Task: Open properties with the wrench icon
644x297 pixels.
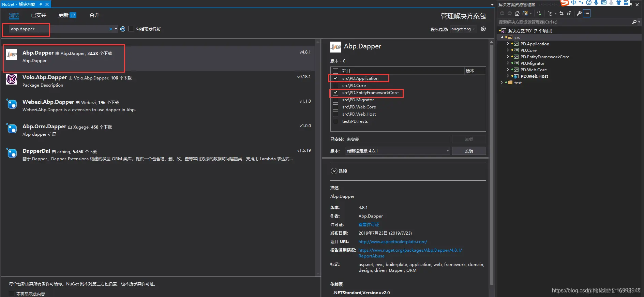Action: click(x=579, y=13)
